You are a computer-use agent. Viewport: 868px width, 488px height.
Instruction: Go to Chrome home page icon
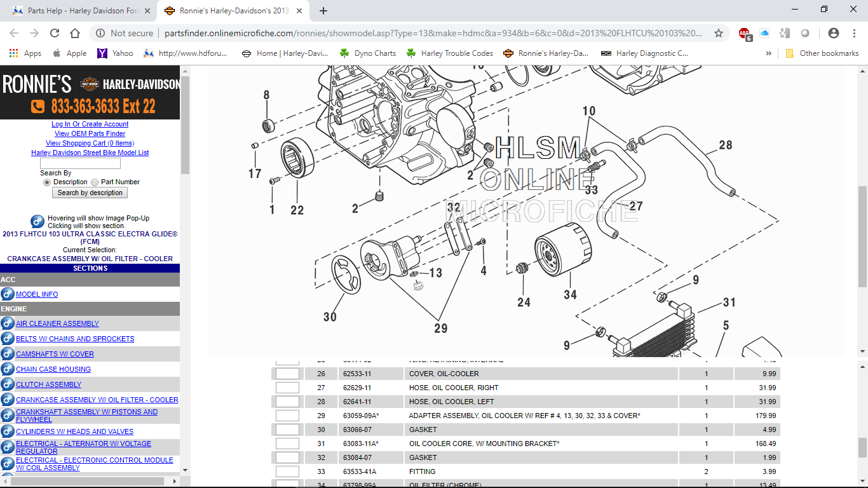click(x=75, y=33)
